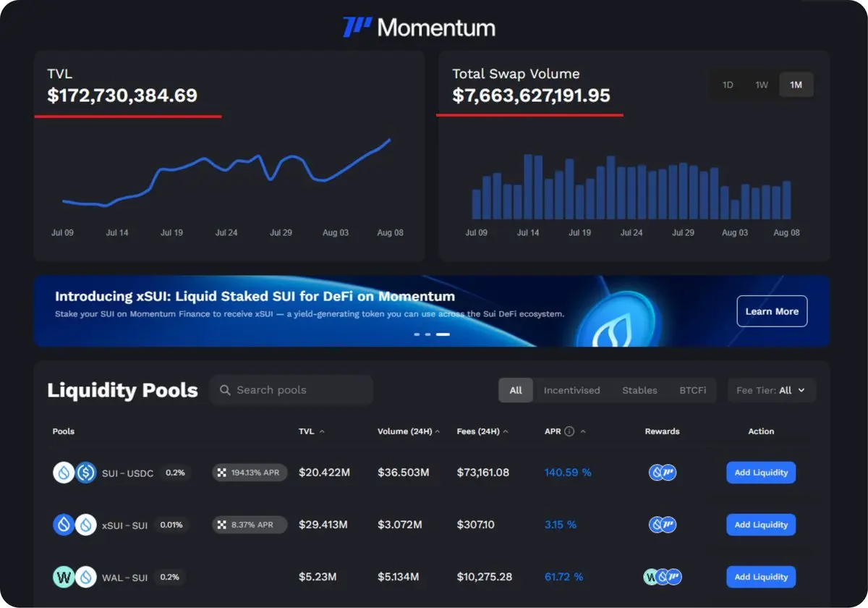Click the Introducing xSUI banner headline
Screen dimensions: 868x608
(255, 297)
